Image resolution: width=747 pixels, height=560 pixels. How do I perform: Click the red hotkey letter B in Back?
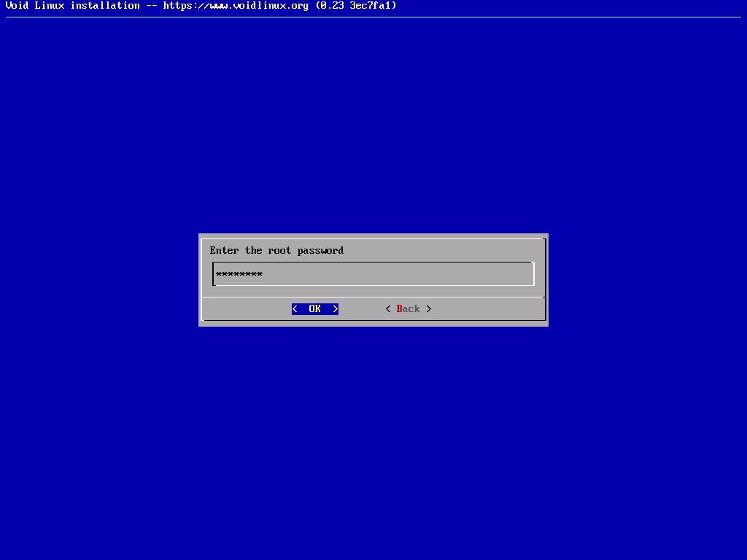point(400,308)
